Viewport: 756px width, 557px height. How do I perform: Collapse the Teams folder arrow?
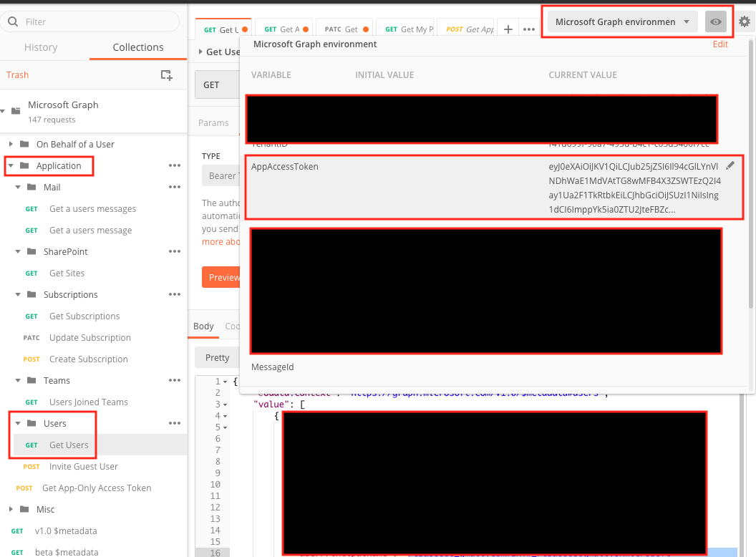18,380
